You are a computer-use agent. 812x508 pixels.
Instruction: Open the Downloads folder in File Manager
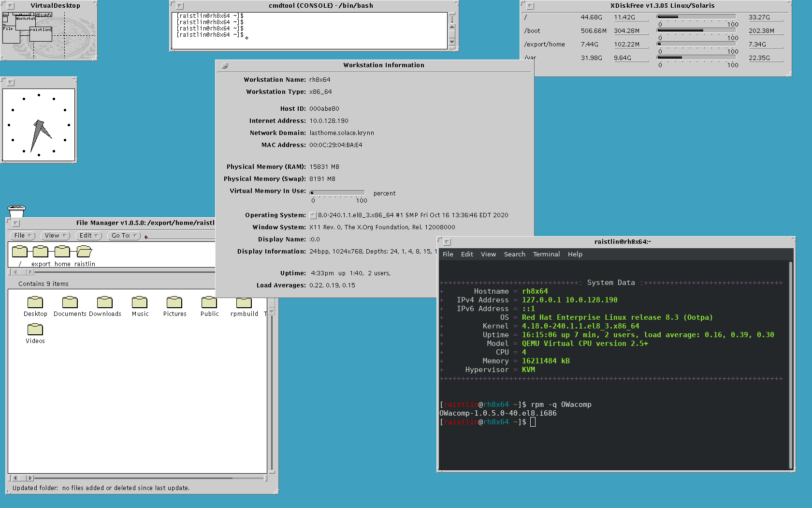coord(104,303)
